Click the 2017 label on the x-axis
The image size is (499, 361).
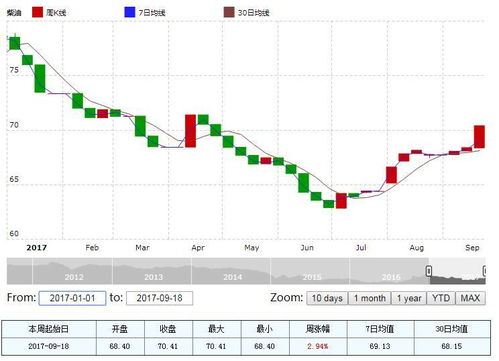click(36, 248)
